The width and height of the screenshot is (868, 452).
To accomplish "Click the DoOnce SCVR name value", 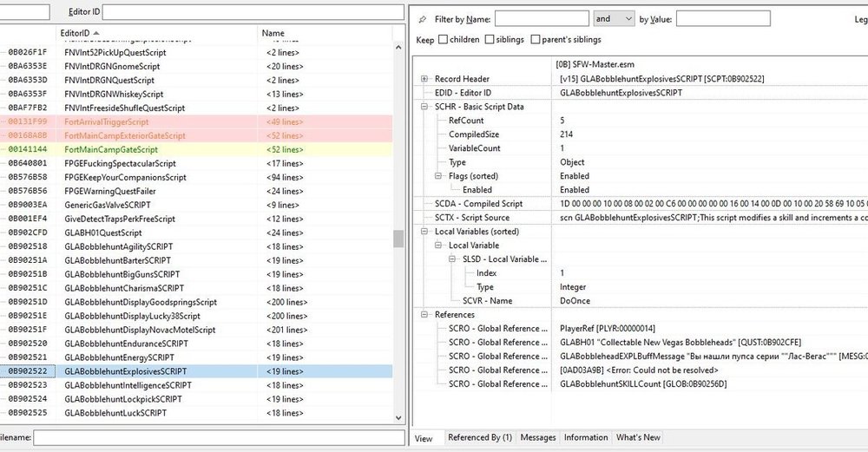I will 575,301.
